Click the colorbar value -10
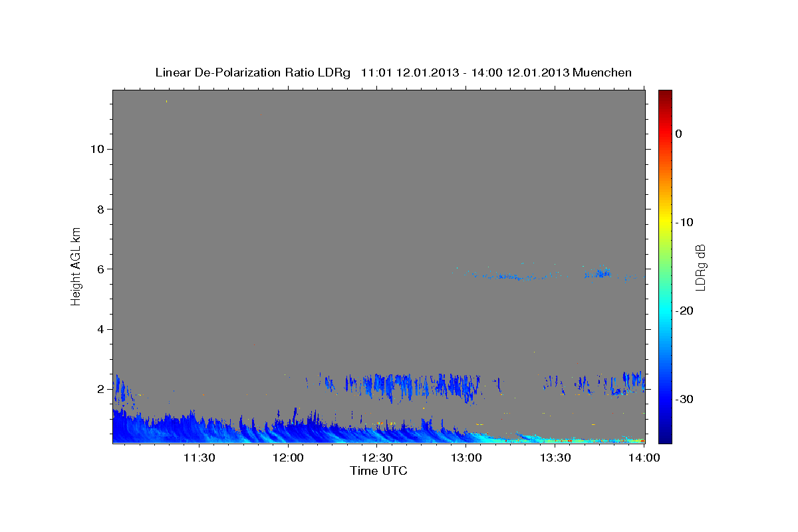Viewport: 798px width, 532px height. click(x=685, y=222)
